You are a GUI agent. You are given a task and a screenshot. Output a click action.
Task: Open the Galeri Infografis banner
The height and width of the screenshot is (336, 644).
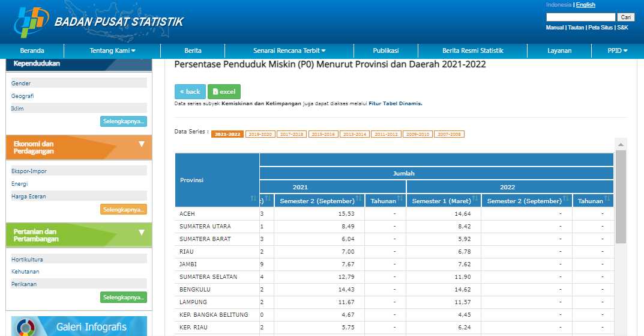[79, 326]
